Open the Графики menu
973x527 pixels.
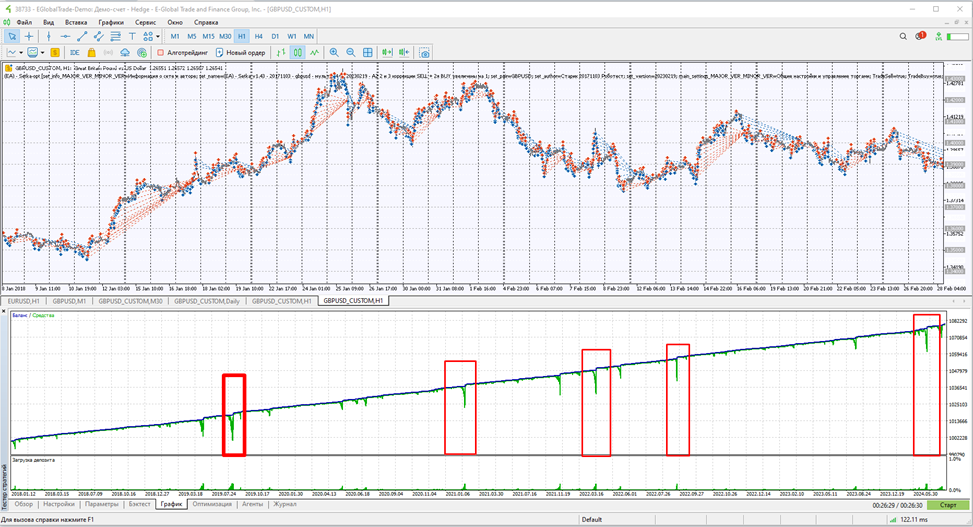pyautogui.click(x=111, y=22)
